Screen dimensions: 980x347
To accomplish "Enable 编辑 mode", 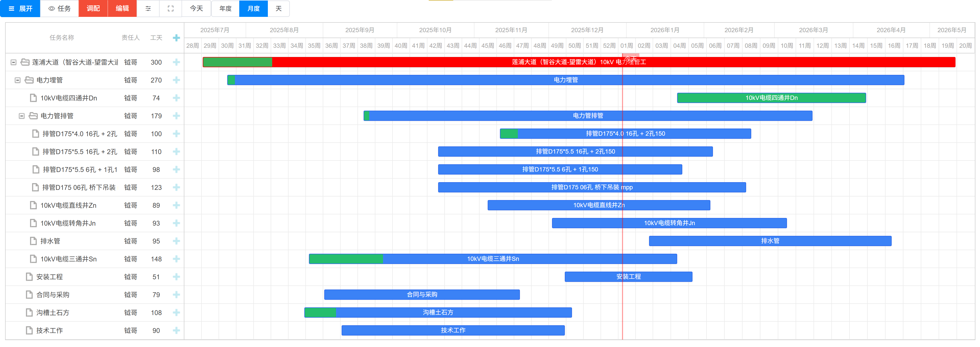I will 122,8.
